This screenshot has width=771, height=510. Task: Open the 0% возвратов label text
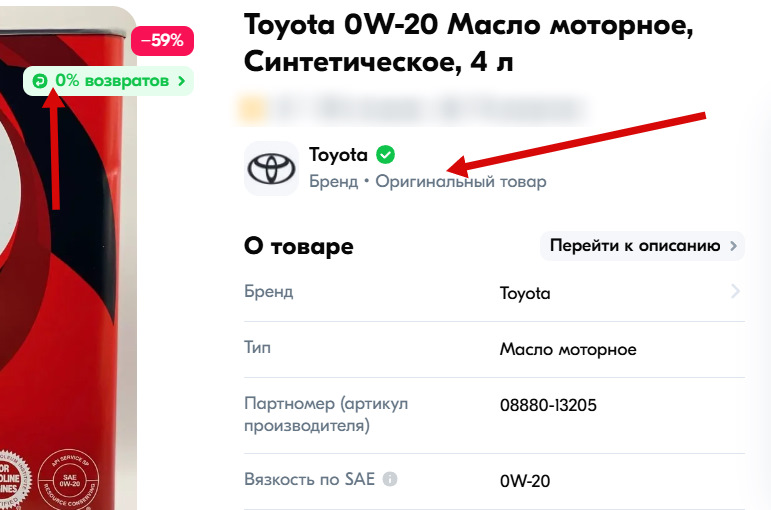pyautogui.click(x=112, y=81)
